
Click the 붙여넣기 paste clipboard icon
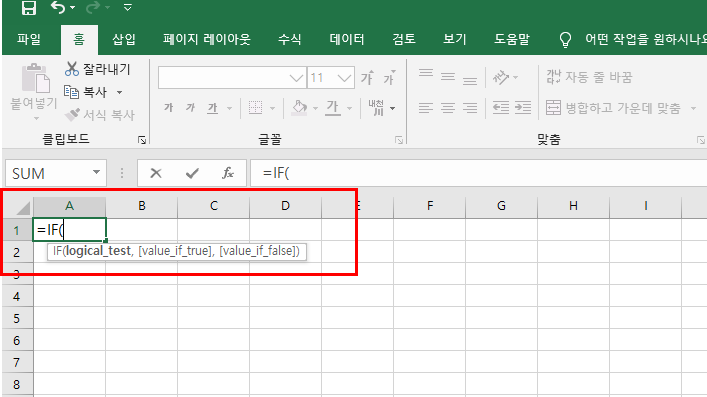click(x=35, y=78)
